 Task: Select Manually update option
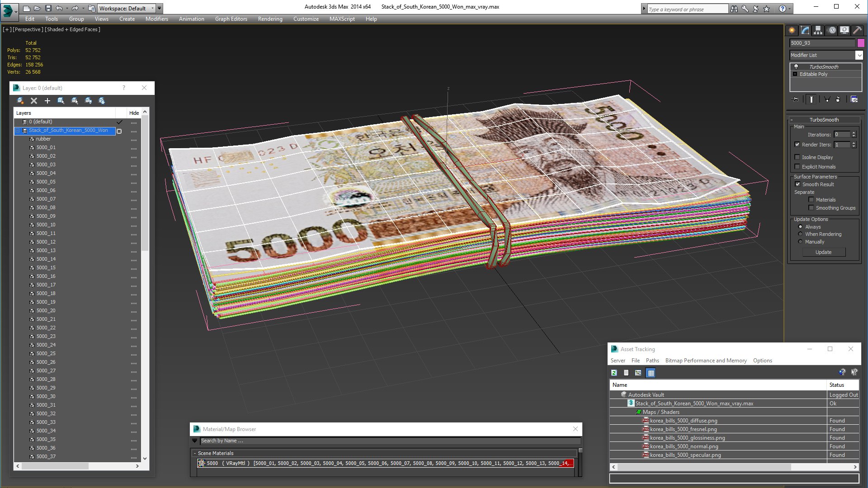pyautogui.click(x=800, y=242)
